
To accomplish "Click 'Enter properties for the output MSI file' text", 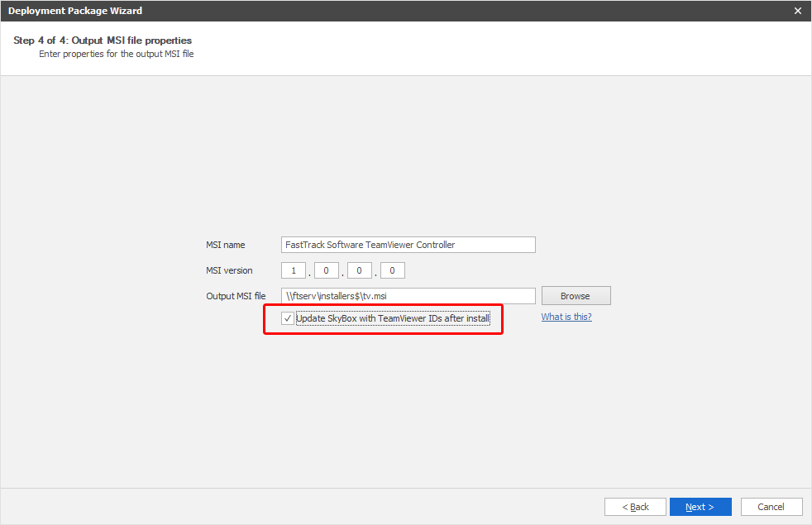I will tap(117, 54).
